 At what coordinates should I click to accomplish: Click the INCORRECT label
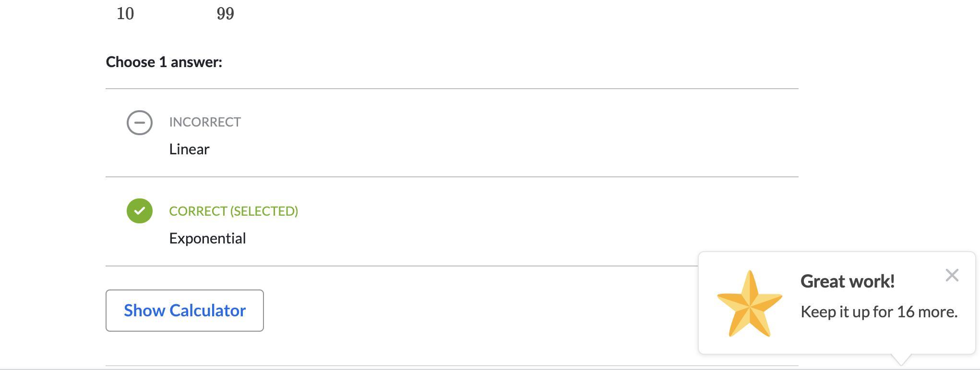tap(205, 122)
